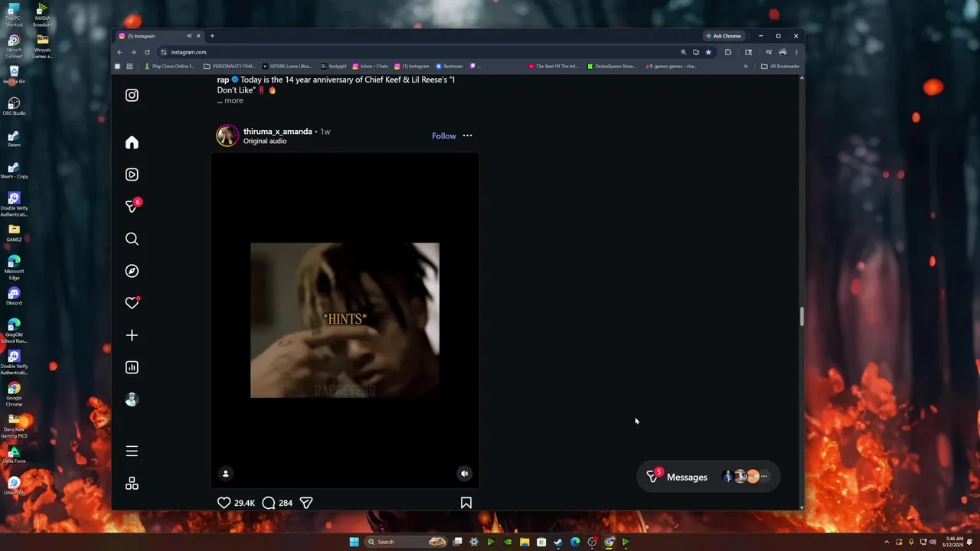
Task: Open Steam from taskbar
Action: pos(557,542)
